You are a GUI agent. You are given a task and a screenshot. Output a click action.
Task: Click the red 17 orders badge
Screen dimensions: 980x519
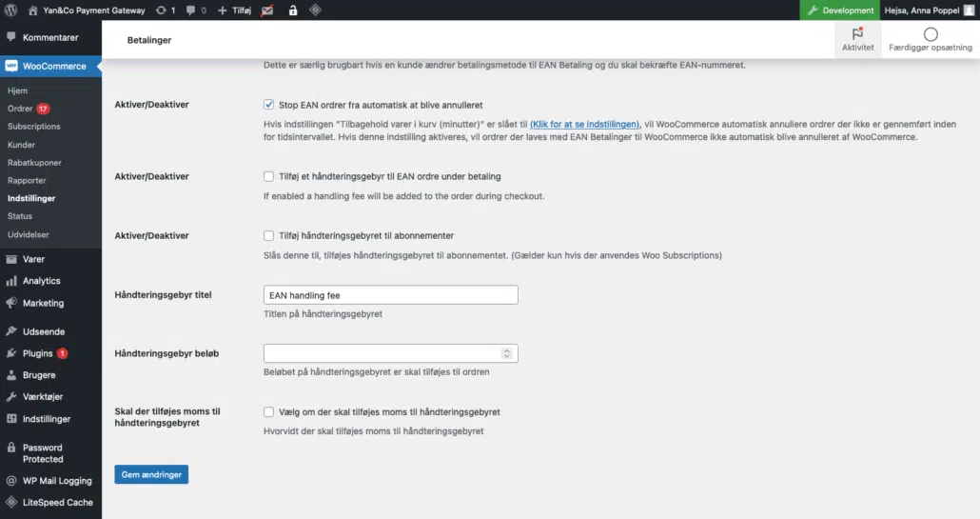tap(43, 109)
